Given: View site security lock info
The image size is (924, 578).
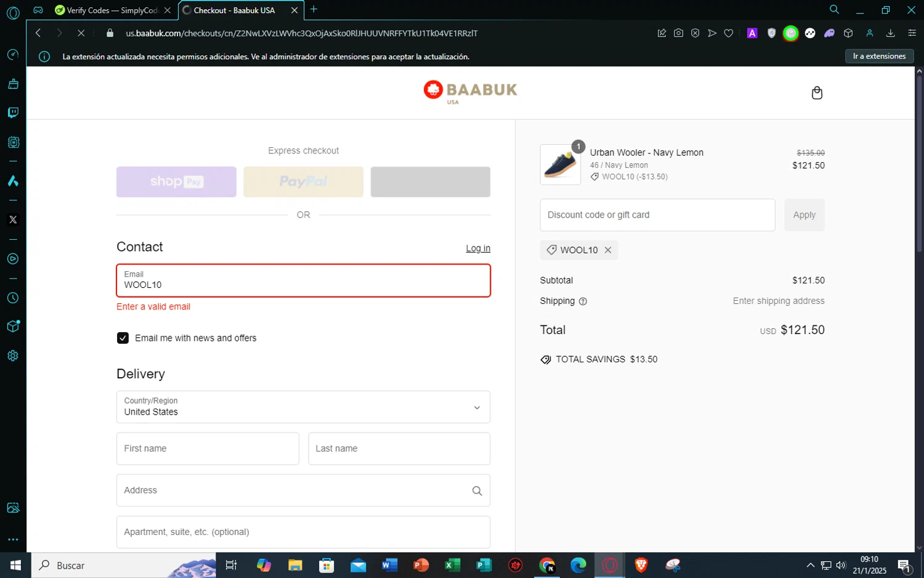Looking at the screenshot, I should [110, 33].
